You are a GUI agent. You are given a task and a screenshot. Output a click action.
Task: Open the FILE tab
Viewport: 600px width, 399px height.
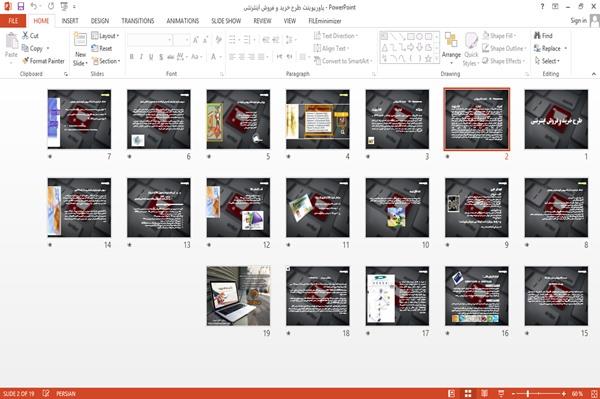(13, 21)
